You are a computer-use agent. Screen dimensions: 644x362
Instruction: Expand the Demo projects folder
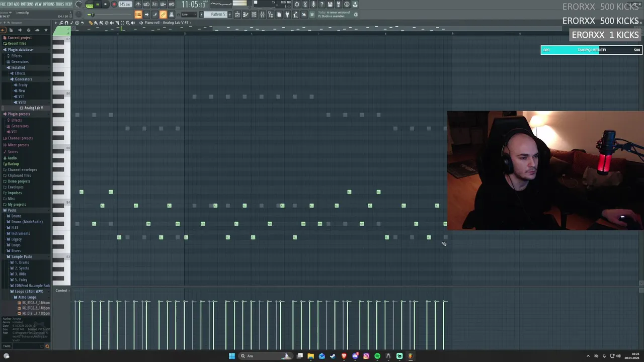pos(19,181)
